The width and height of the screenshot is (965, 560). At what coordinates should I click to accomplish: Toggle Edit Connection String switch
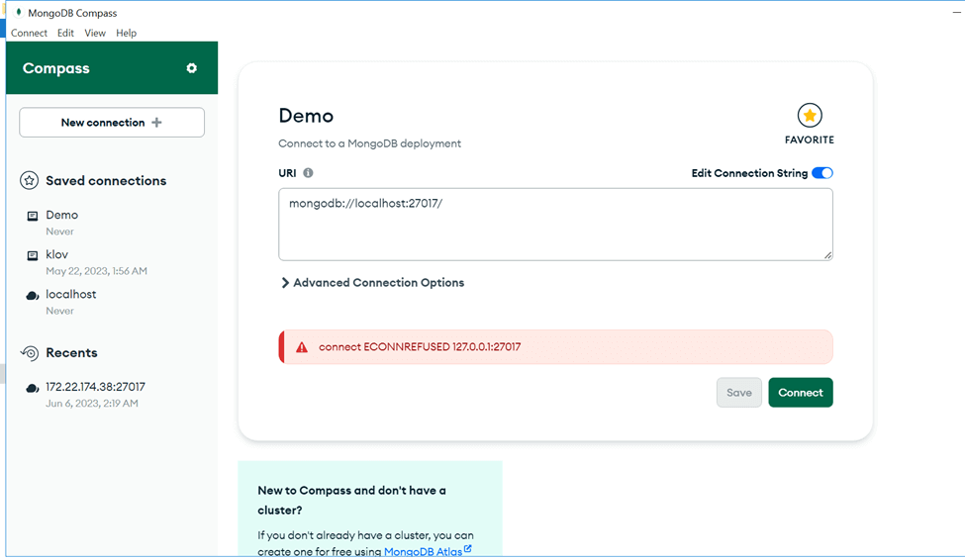click(x=822, y=173)
